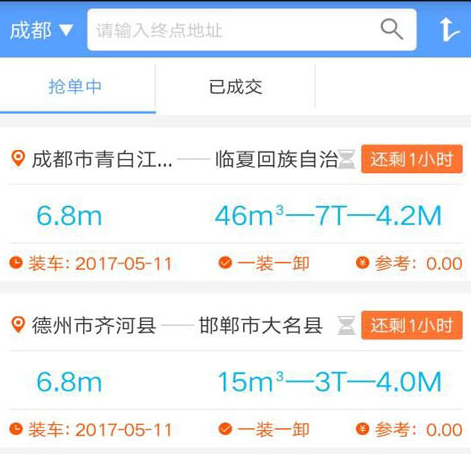The width and height of the screenshot is (471, 454).
Task: Select origin text 德州市齐河县
Action: (x=94, y=325)
